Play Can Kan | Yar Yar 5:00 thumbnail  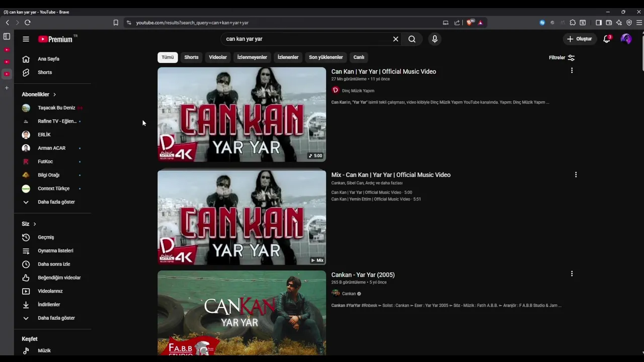[242, 115]
